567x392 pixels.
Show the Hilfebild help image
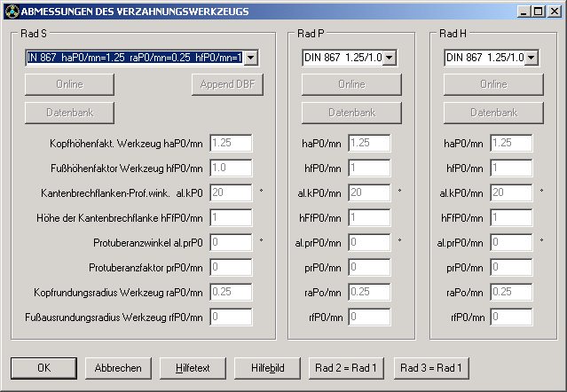(267, 367)
